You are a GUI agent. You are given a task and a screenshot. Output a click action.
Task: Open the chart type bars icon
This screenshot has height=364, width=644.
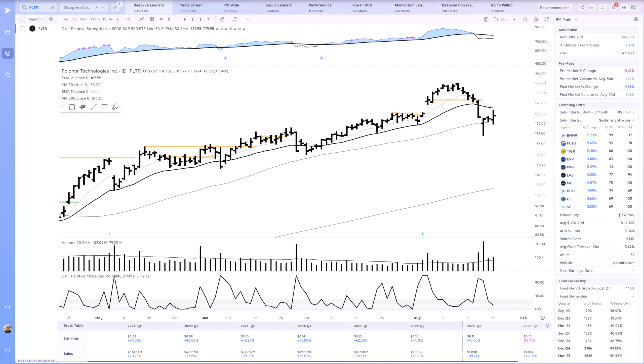click(x=128, y=19)
